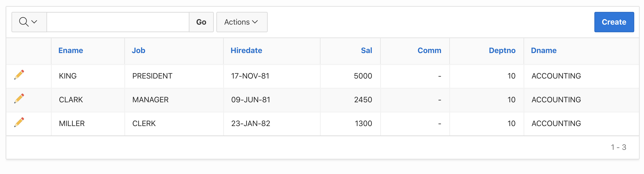The height and width of the screenshot is (174, 644).
Task: Click the Job column header
Action: [139, 51]
